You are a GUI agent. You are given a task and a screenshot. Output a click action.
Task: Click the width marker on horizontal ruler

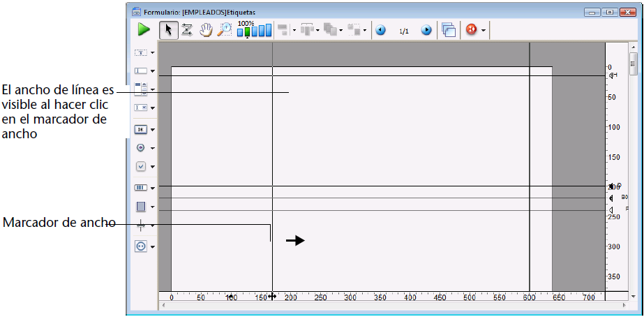coord(272,297)
